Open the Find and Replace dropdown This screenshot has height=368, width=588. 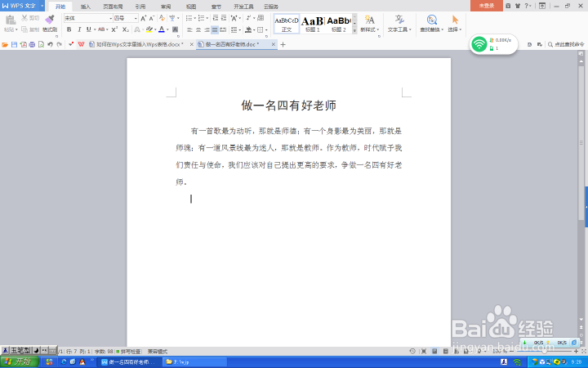432,23
